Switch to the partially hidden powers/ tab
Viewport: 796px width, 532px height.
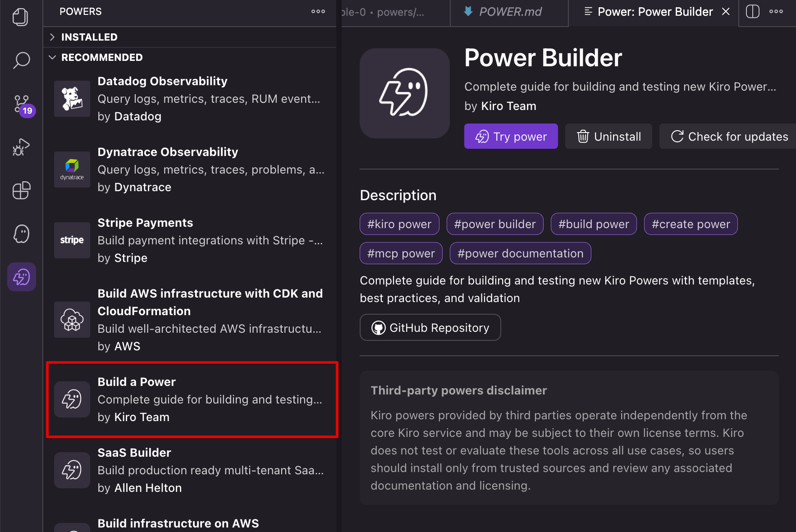[x=396, y=12]
